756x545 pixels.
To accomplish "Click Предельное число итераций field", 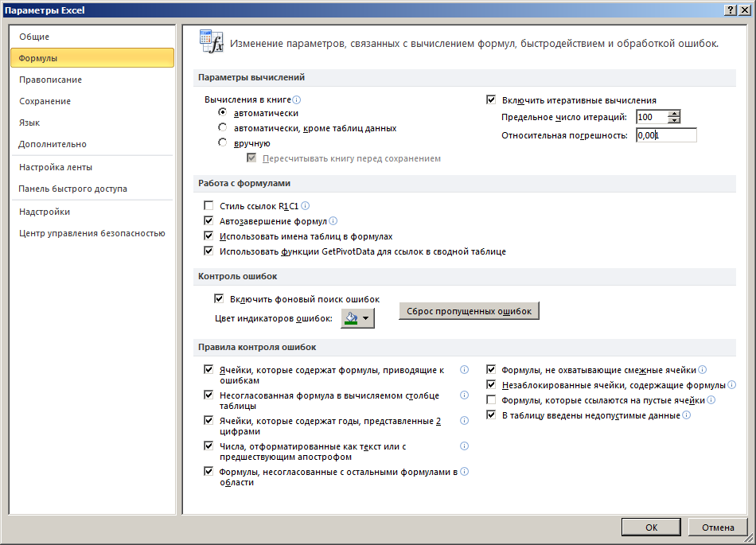I will (653, 117).
